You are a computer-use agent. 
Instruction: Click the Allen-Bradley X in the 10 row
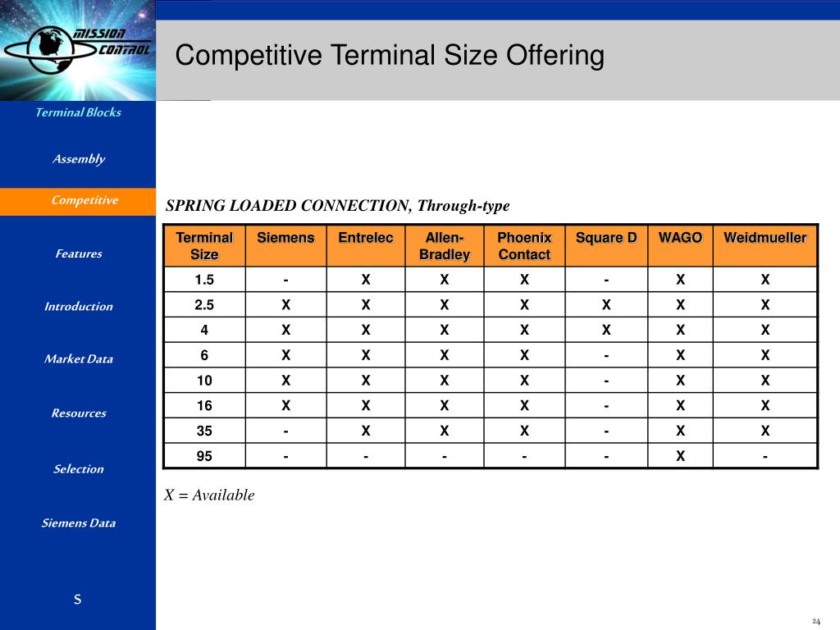[445, 381]
